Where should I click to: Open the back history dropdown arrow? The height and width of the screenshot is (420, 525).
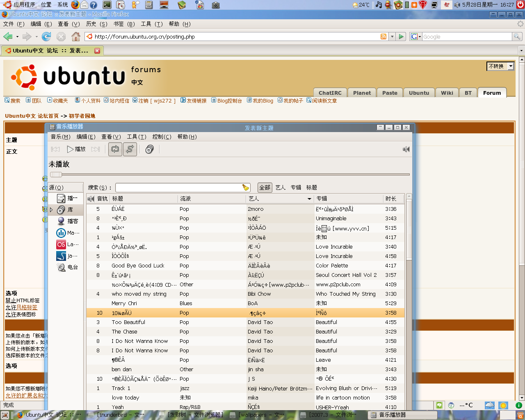17,37
